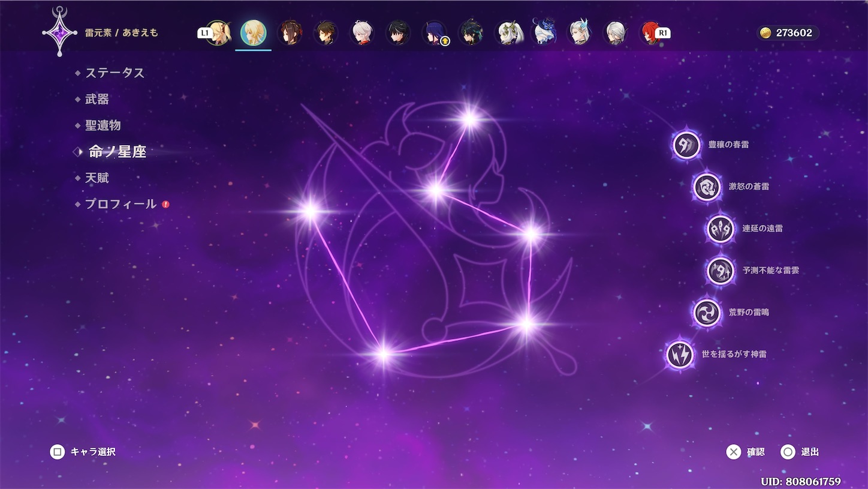Click the キャラ選択 button
The height and width of the screenshot is (489, 868).
[83, 452]
